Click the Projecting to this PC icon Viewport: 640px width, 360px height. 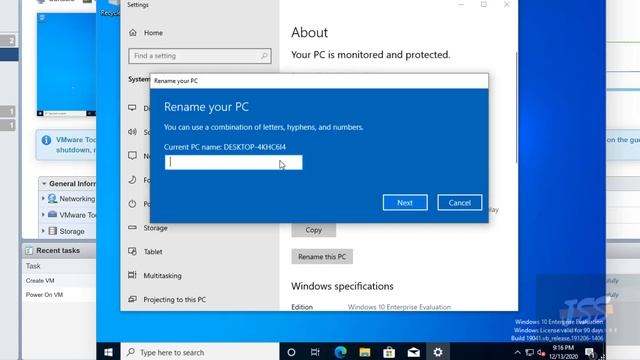tap(132, 299)
